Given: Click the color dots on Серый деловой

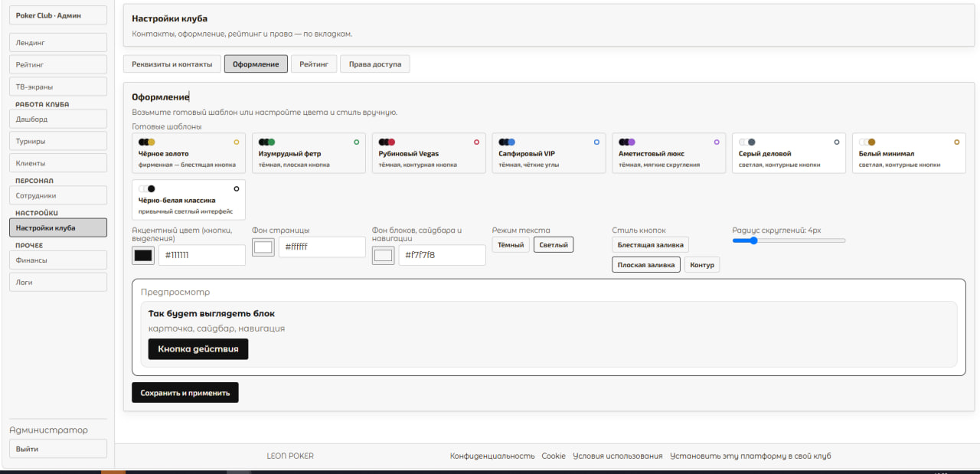Looking at the screenshot, I should click(x=747, y=142).
